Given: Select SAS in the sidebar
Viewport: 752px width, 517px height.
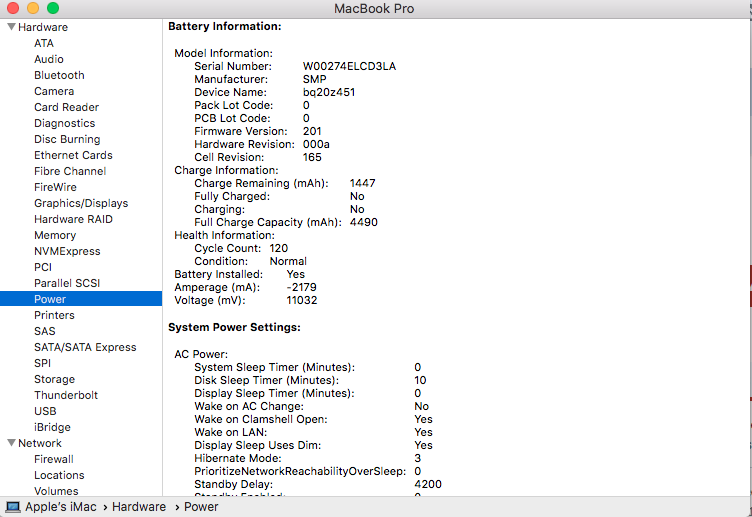Looking at the screenshot, I should [x=45, y=331].
